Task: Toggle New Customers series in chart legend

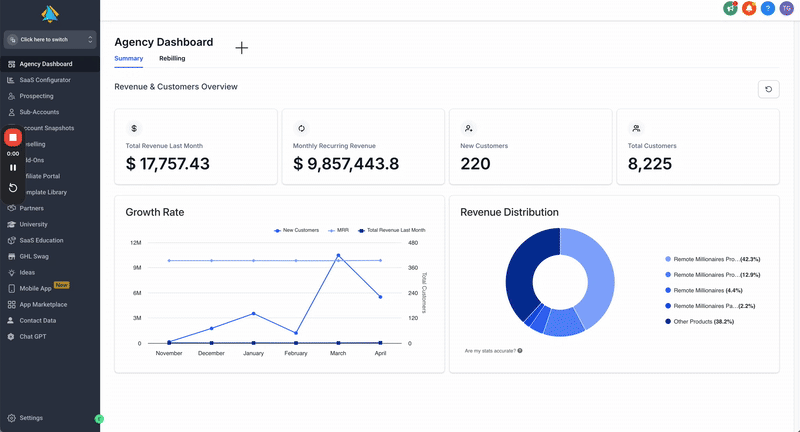Action: coord(296,230)
